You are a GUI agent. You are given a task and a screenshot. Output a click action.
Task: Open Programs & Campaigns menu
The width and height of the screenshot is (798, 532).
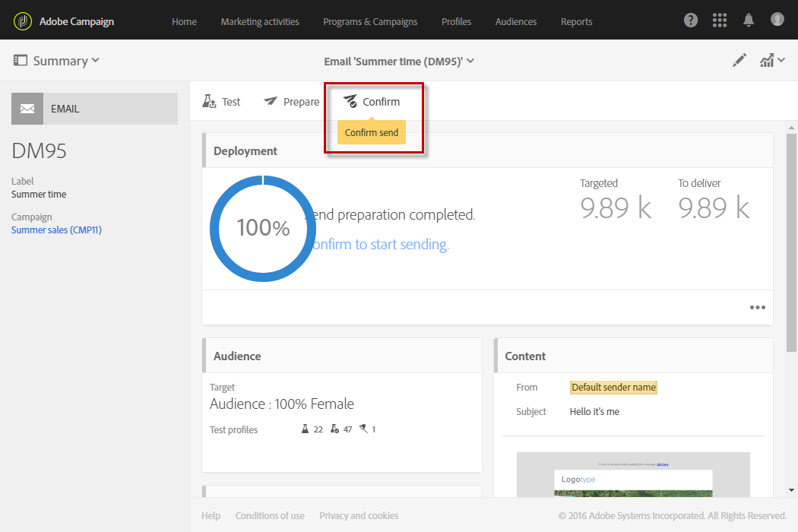coord(370,21)
